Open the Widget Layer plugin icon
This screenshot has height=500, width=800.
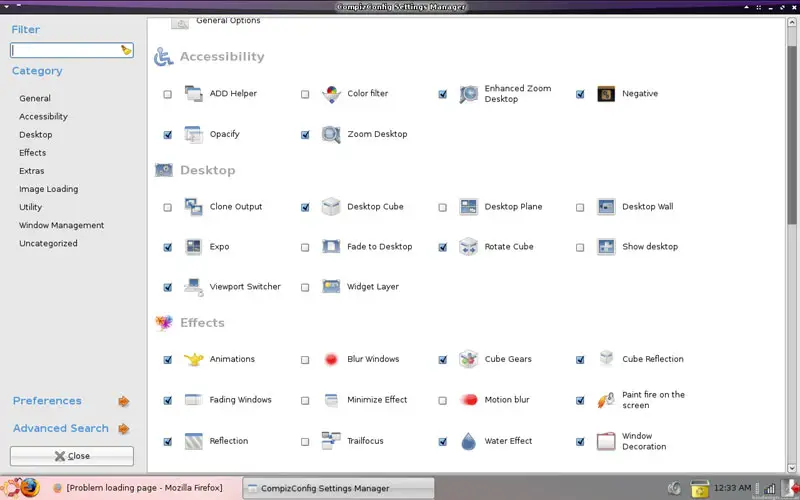(331, 287)
